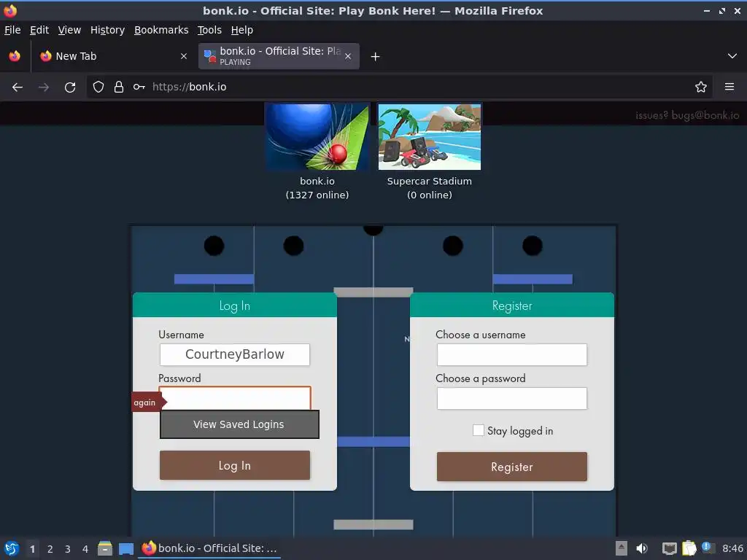View site security via padlock icon

click(x=119, y=87)
